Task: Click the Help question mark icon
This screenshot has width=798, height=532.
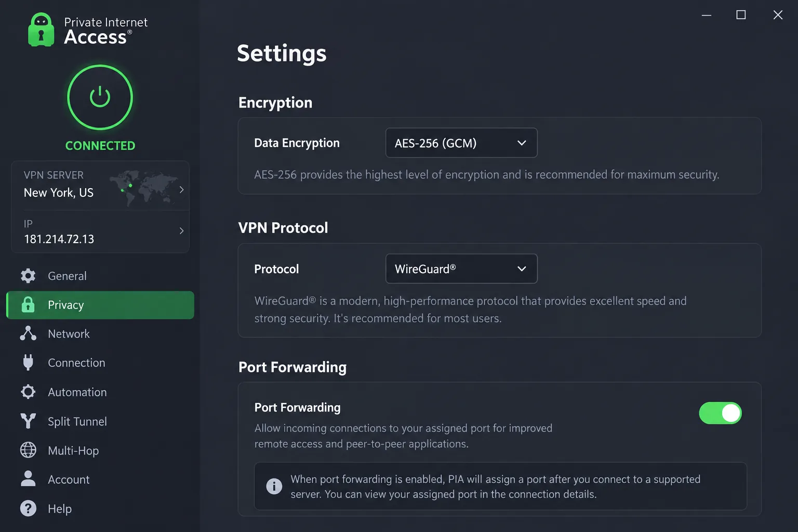Action: tap(28, 508)
